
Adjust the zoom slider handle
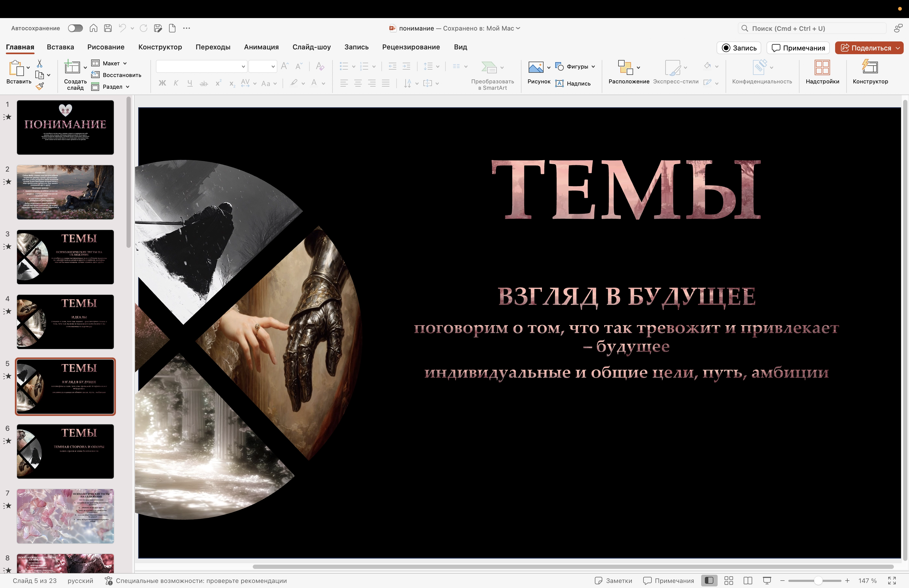818,580
